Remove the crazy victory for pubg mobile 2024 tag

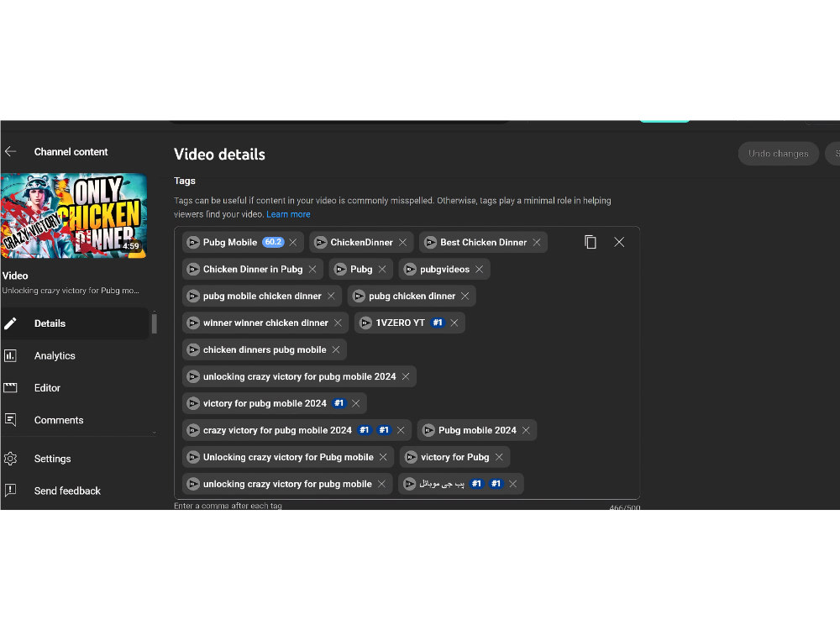coord(401,430)
